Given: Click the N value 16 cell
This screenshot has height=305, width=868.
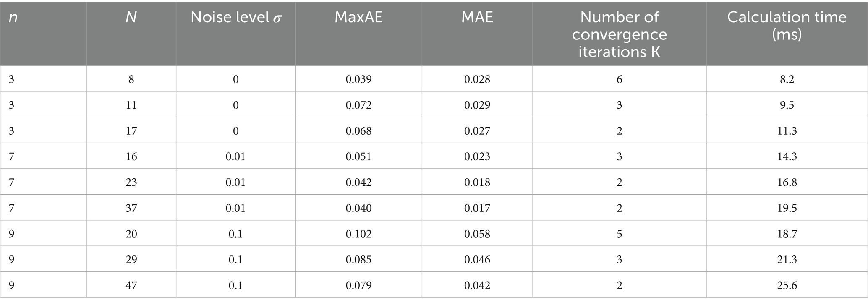Looking at the screenshot, I should tap(131, 156).
